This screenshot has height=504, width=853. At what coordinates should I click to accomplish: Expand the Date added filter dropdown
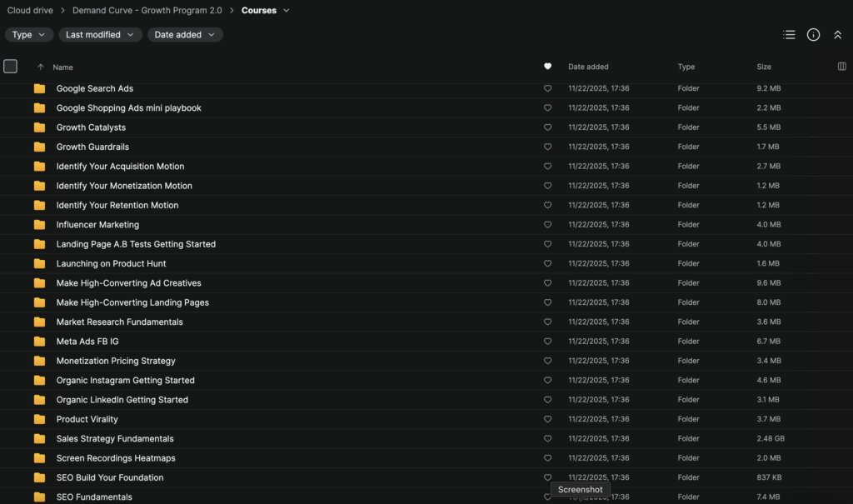point(185,35)
